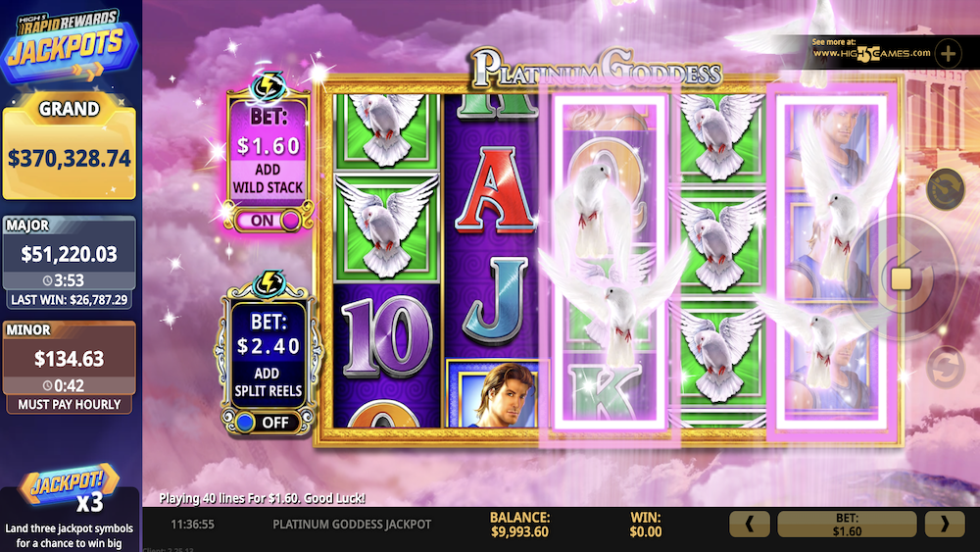The height and width of the screenshot is (552, 980).
Task: Click the Platinum Goddess title logo
Action: [597, 68]
